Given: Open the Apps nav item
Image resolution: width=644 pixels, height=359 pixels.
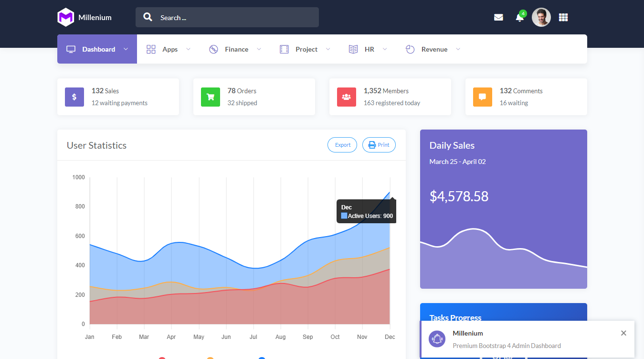Looking at the screenshot, I should coord(169,49).
